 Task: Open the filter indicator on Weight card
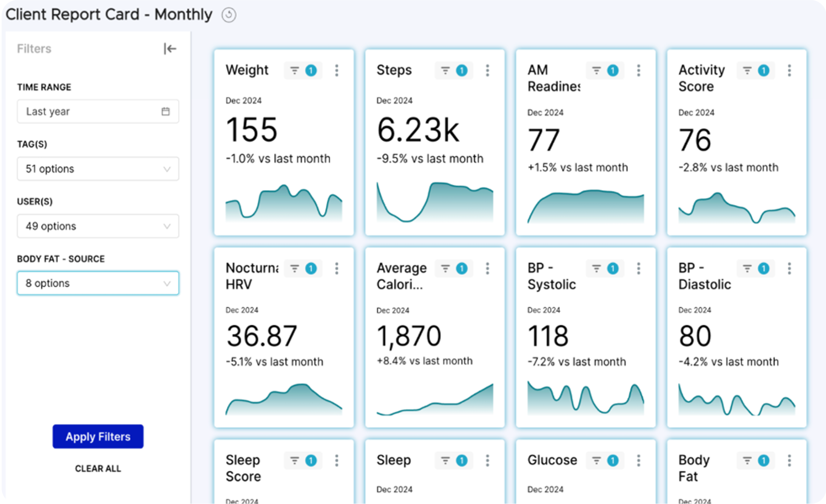[x=303, y=70]
